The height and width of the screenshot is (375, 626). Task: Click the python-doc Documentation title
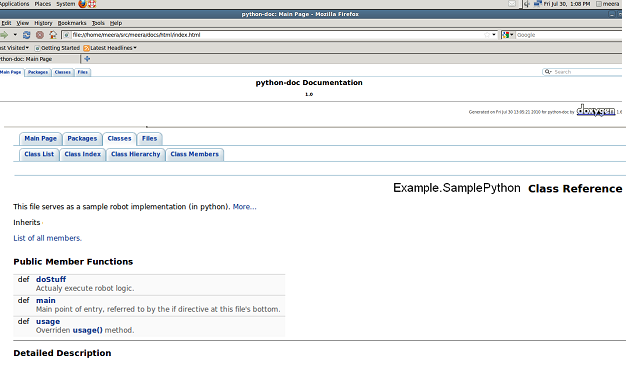(x=309, y=83)
